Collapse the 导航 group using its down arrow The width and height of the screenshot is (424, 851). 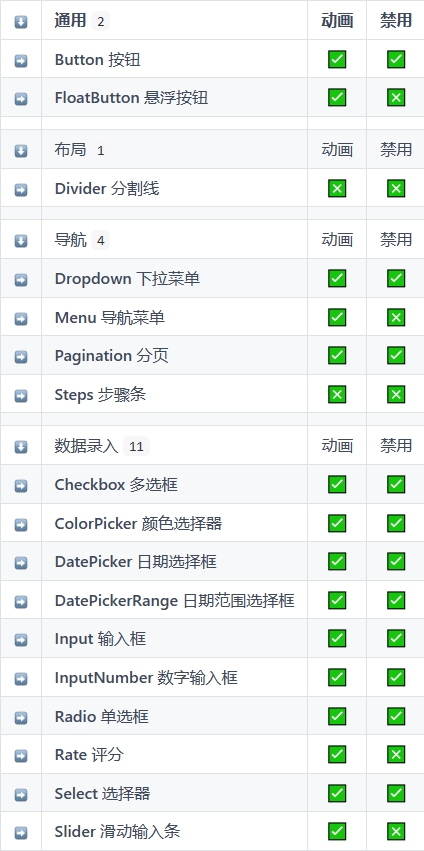(x=21, y=240)
